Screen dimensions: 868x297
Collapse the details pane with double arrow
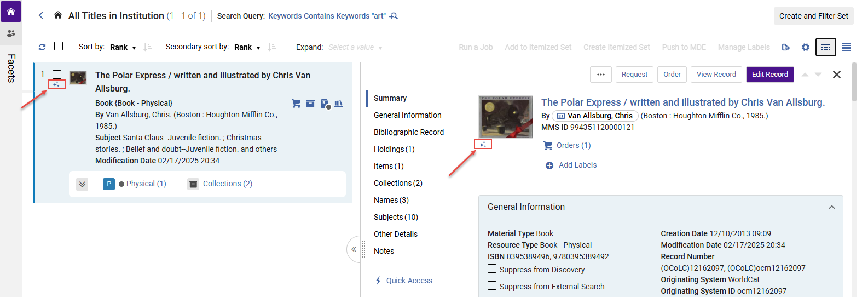pos(354,249)
